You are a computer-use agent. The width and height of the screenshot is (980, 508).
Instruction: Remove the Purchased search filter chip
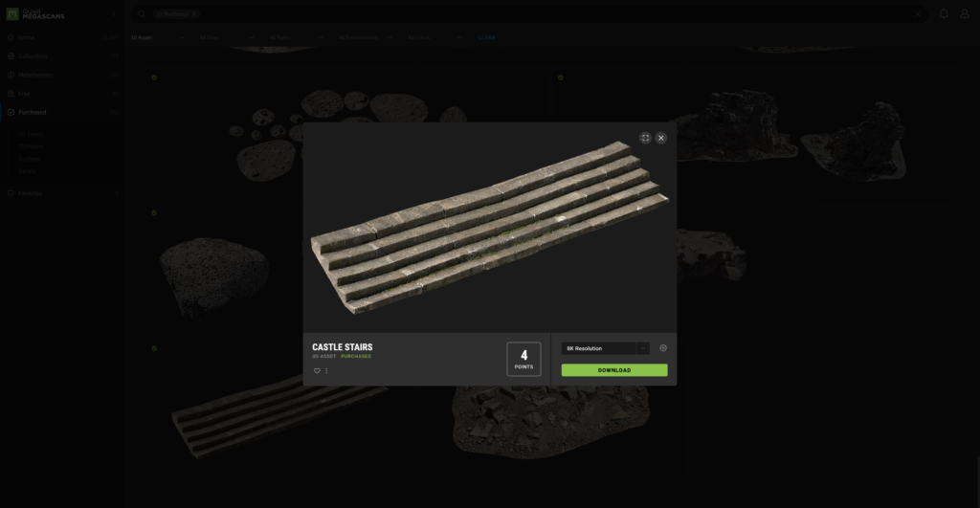tap(193, 13)
